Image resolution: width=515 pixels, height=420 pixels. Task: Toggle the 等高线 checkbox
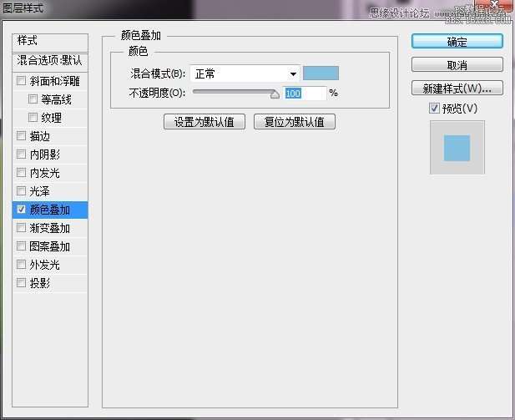pos(33,99)
